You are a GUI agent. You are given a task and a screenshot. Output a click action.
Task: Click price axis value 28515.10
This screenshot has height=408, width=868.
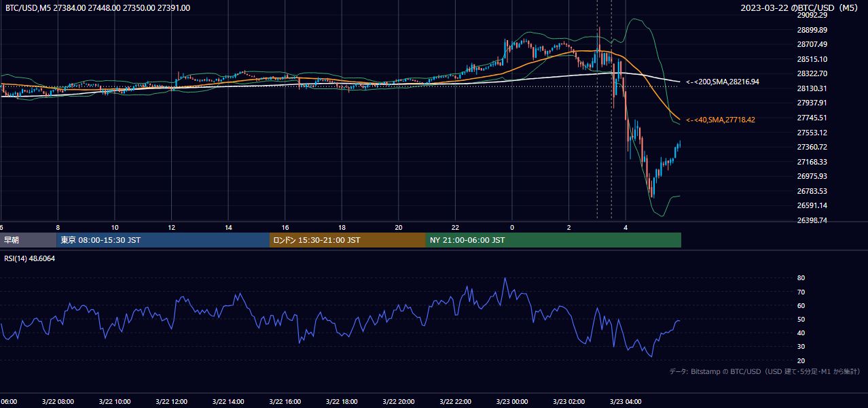(812, 59)
